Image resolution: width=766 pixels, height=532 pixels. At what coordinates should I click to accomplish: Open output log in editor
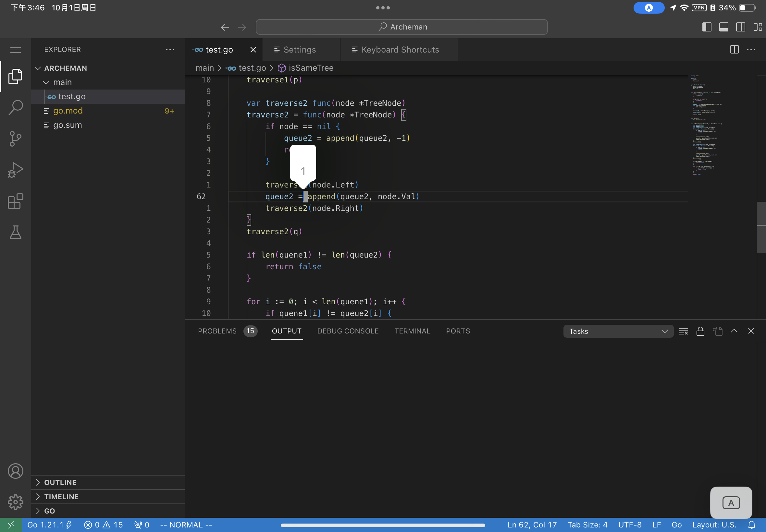[x=717, y=331]
